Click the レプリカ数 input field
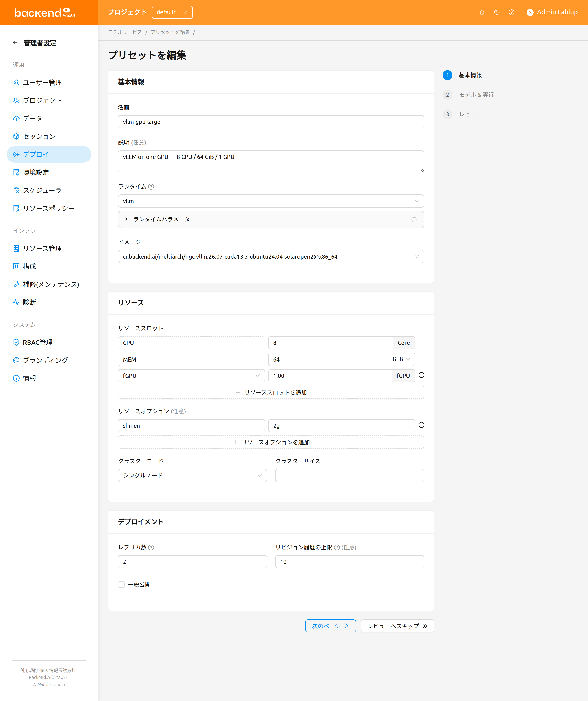Viewport: 588px width, 701px height. click(193, 562)
